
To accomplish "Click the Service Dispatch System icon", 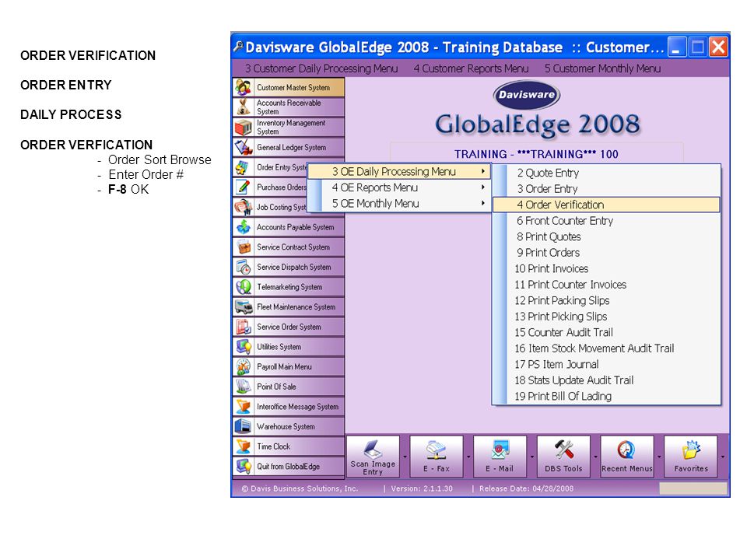I will pos(244,267).
